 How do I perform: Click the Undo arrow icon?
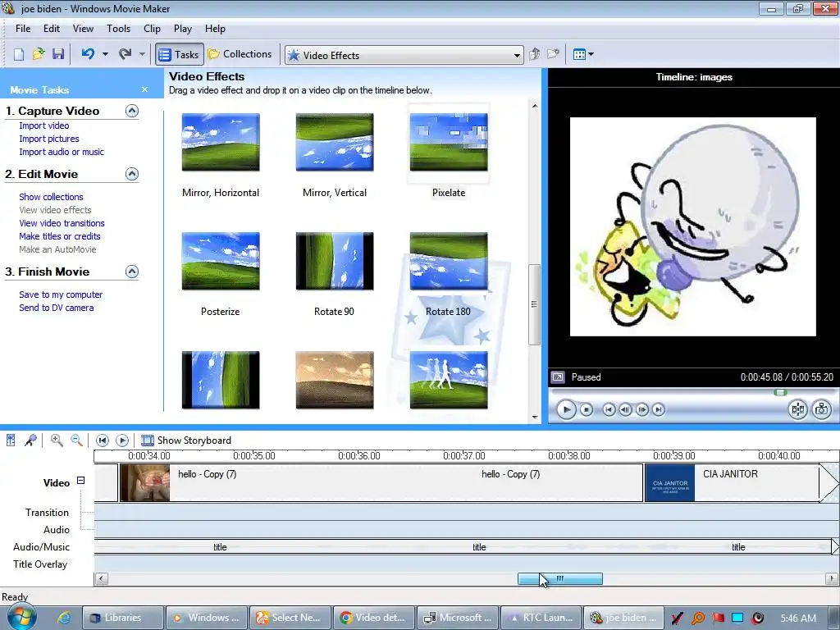89,54
